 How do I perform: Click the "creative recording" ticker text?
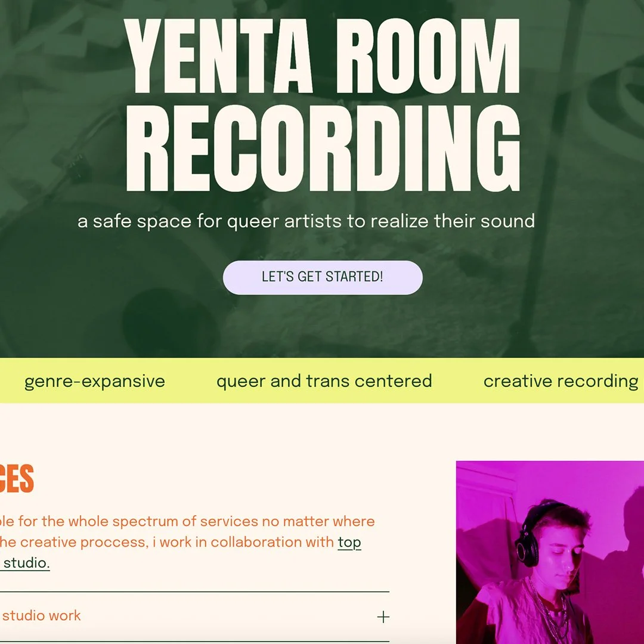coord(561,381)
